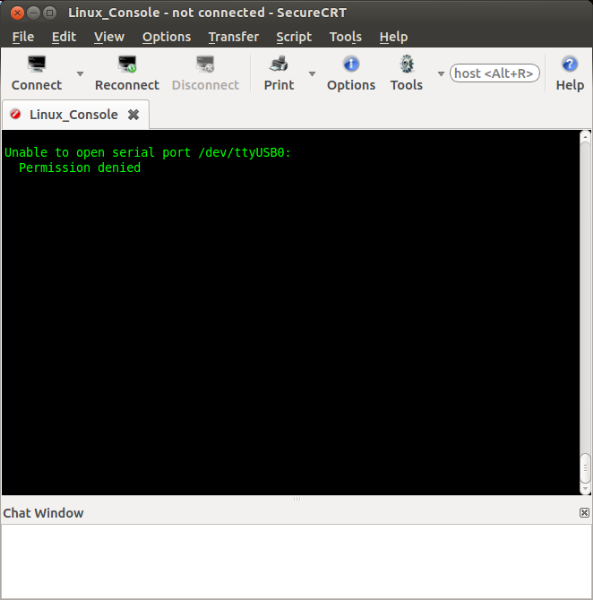Close the Linux_Console tab with X

pos(133,114)
